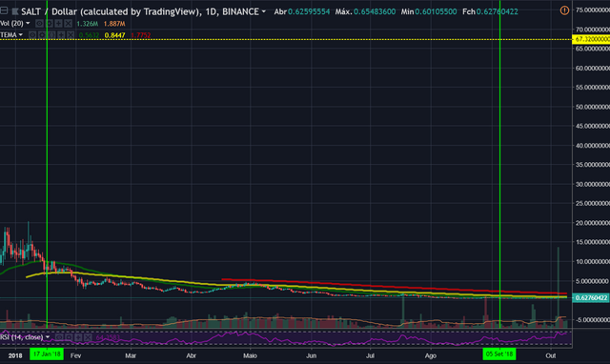Screen dimensions: 610x364
Task: Click the Fch close value 0.62760422
Action: [x=498, y=11]
